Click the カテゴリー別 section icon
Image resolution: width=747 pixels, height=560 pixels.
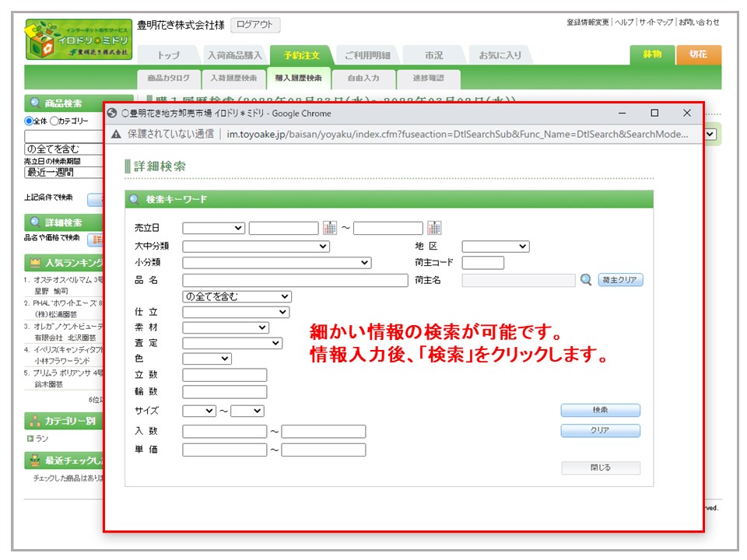pos(35,421)
